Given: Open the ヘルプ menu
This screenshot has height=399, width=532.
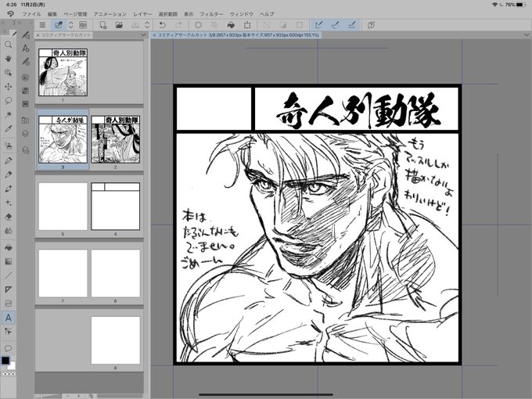Looking at the screenshot, I should pos(267,14).
